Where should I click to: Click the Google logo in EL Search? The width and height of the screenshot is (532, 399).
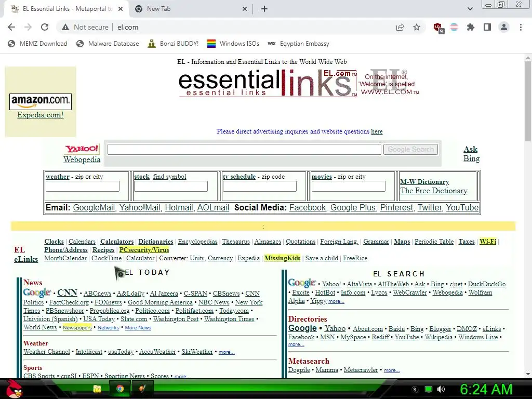click(302, 283)
